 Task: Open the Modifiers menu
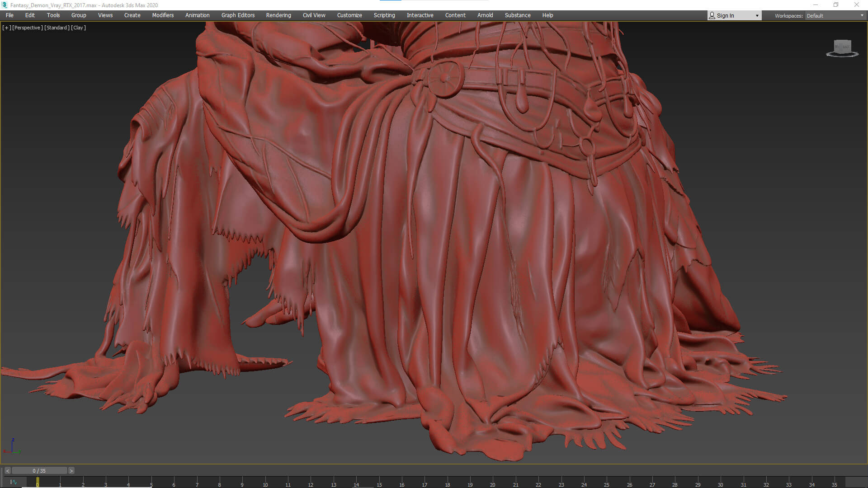point(163,15)
